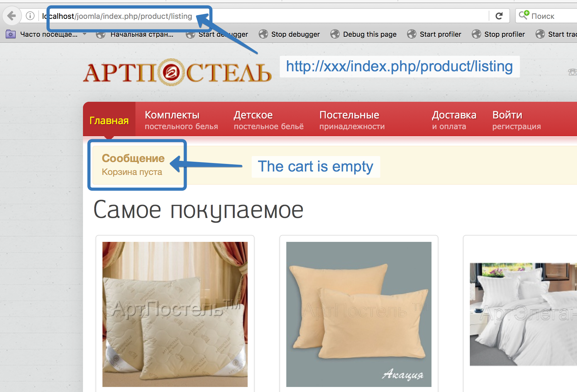
Task: Click the Debug this page bookmark
Action: coord(363,34)
